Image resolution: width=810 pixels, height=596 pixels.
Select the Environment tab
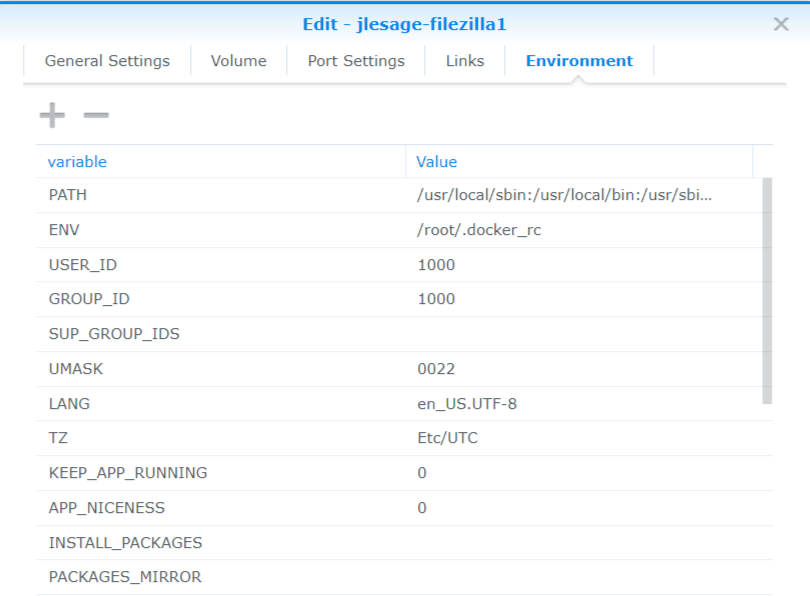pyautogui.click(x=578, y=60)
